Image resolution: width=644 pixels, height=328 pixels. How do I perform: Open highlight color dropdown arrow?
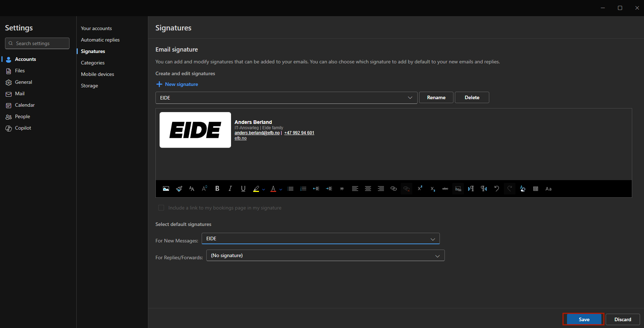coord(264,189)
